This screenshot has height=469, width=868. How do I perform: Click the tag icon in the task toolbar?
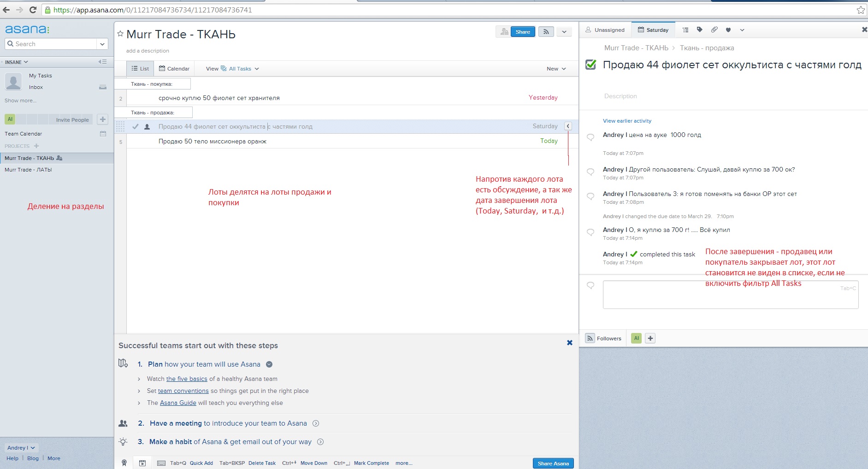(x=700, y=30)
